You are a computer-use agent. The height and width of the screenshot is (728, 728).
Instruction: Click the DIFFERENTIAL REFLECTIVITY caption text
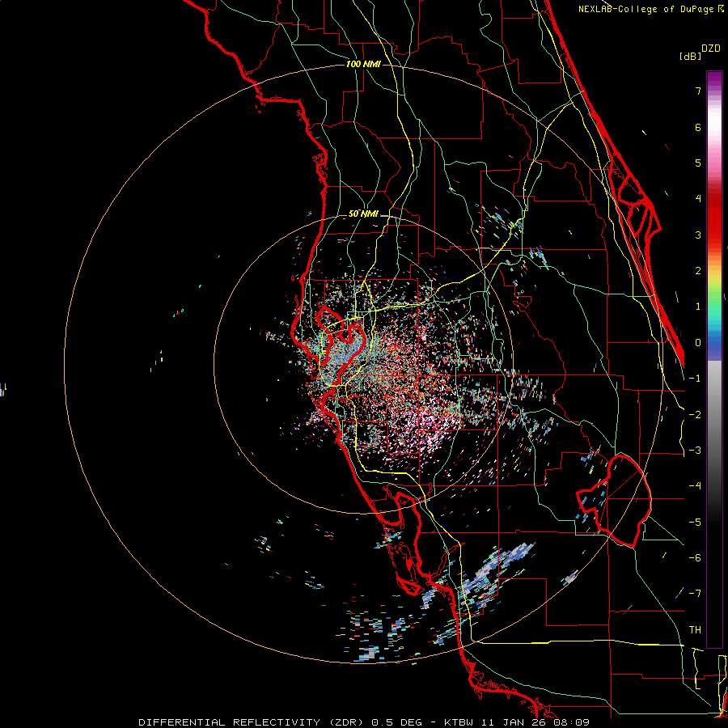pyautogui.click(x=230, y=722)
